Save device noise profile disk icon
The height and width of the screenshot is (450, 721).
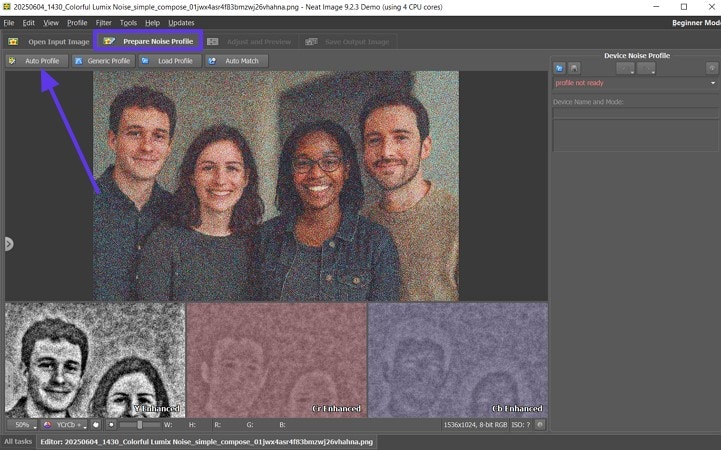pyautogui.click(x=574, y=68)
